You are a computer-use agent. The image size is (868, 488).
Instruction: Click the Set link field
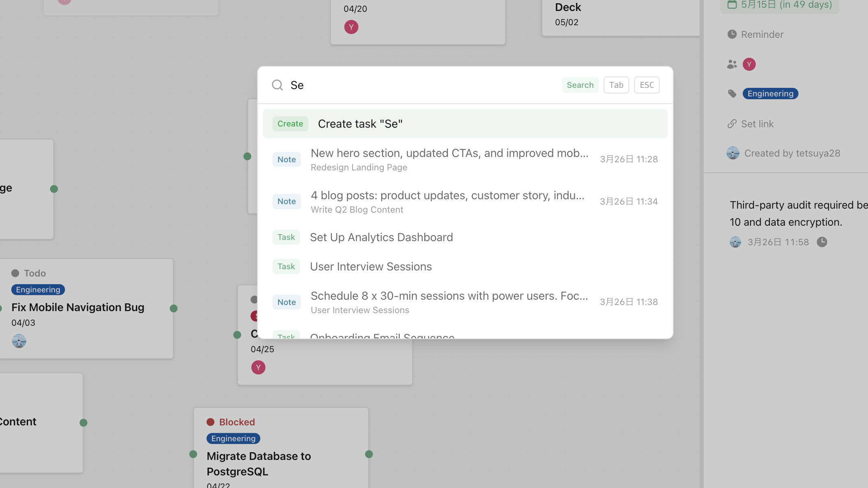(757, 124)
